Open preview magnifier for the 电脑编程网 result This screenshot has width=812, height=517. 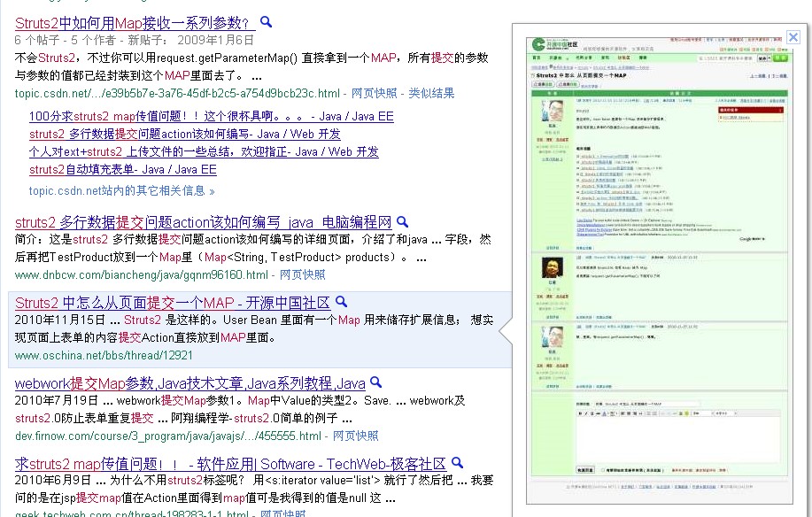(402, 222)
